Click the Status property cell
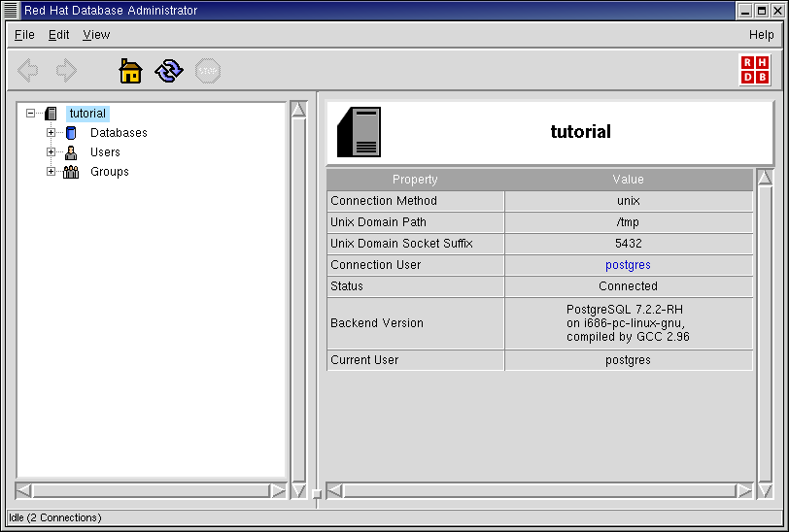Image resolution: width=789 pixels, height=532 pixels. [x=416, y=286]
